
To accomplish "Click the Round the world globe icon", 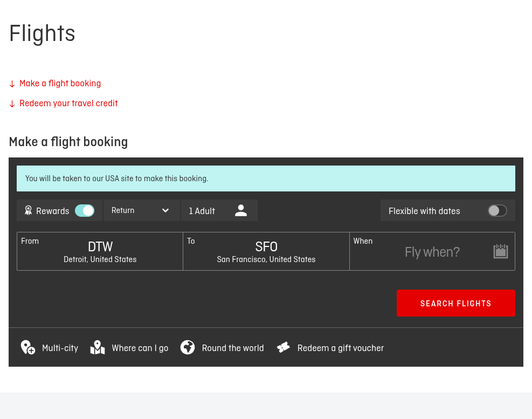I will [188, 347].
